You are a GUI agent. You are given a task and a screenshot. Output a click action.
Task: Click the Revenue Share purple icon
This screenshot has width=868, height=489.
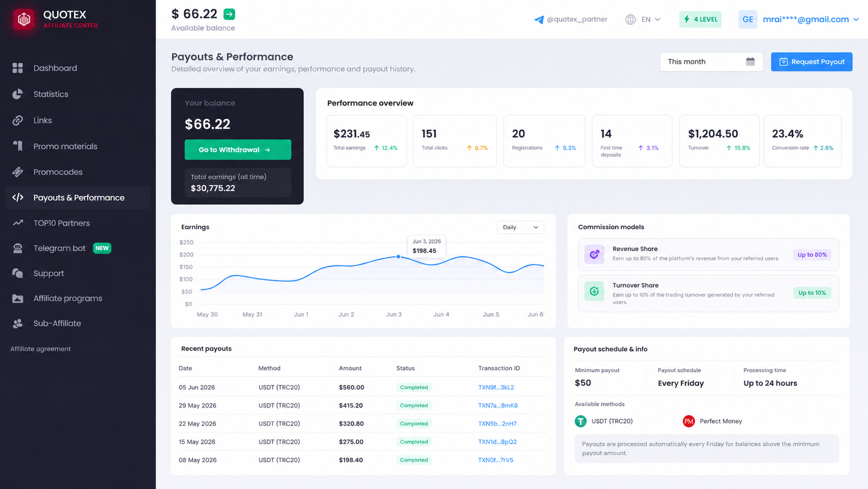[x=594, y=254]
